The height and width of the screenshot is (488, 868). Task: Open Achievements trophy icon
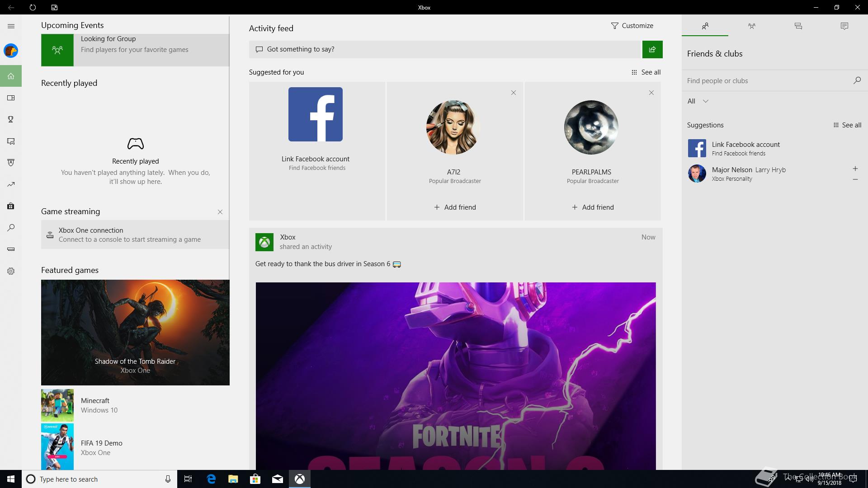point(11,119)
